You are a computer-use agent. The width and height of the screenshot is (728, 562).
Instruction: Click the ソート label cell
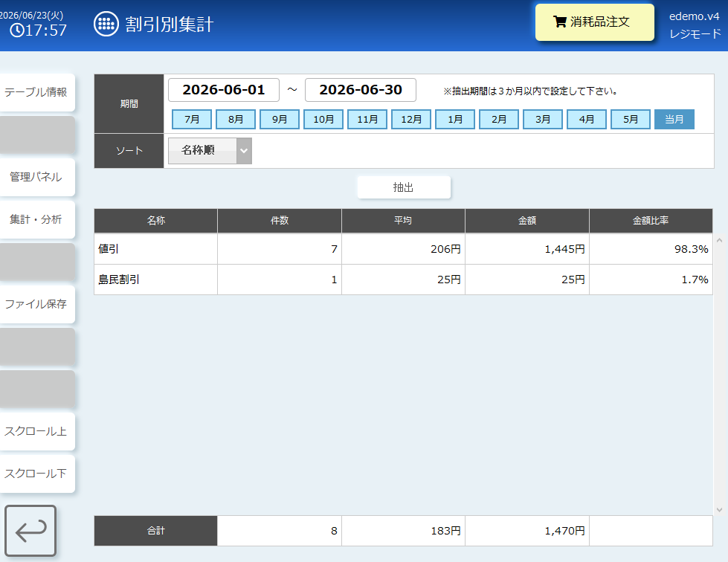pyautogui.click(x=129, y=151)
